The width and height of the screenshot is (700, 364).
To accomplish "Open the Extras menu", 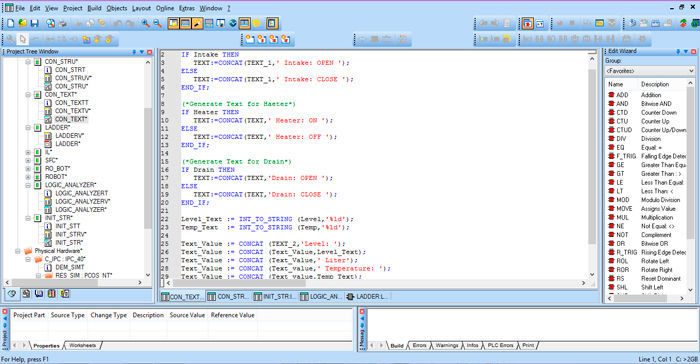I will point(187,8).
